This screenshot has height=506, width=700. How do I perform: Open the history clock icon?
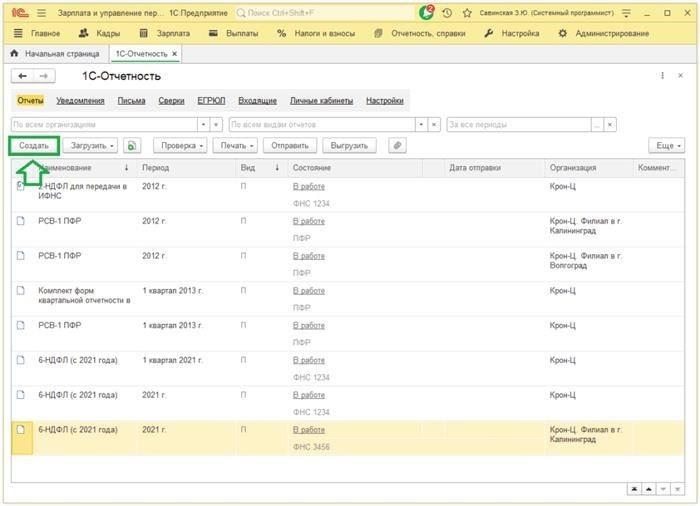(447, 13)
